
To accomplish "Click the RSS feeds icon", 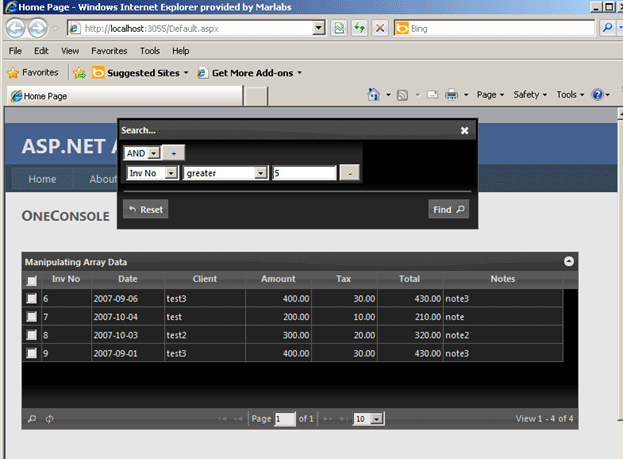I will (402, 95).
